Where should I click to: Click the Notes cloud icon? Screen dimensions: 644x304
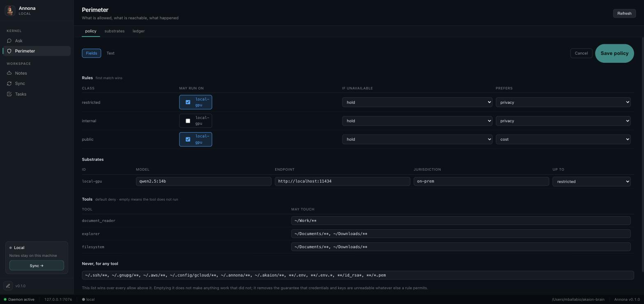coord(9,73)
